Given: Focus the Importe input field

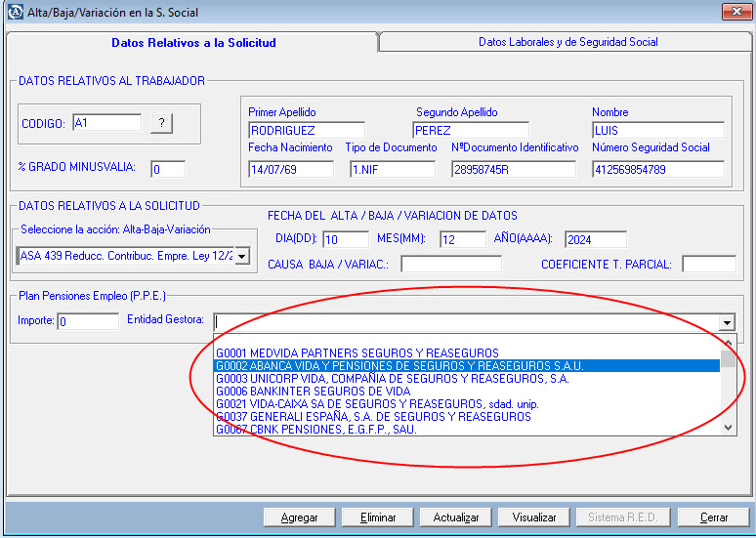Looking at the screenshot, I should (87, 321).
